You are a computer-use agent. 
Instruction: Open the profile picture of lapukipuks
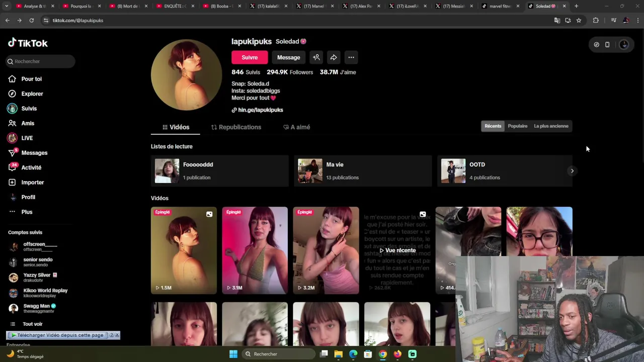click(186, 75)
